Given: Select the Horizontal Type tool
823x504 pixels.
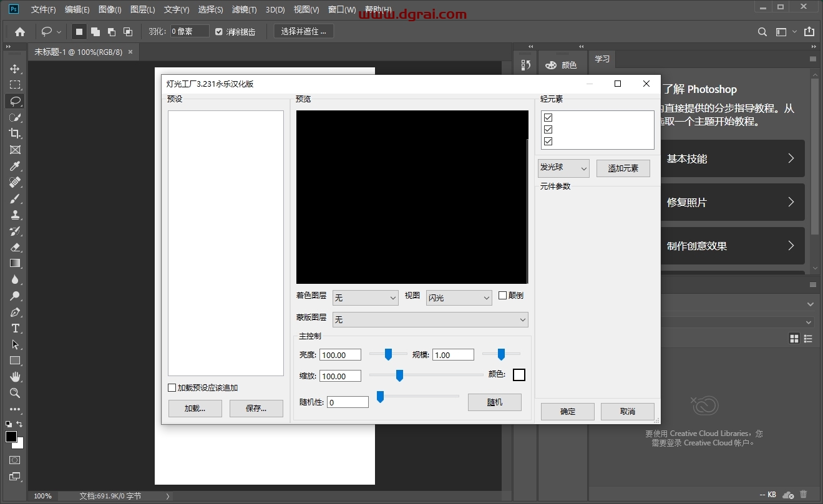Looking at the screenshot, I should (15, 328).
